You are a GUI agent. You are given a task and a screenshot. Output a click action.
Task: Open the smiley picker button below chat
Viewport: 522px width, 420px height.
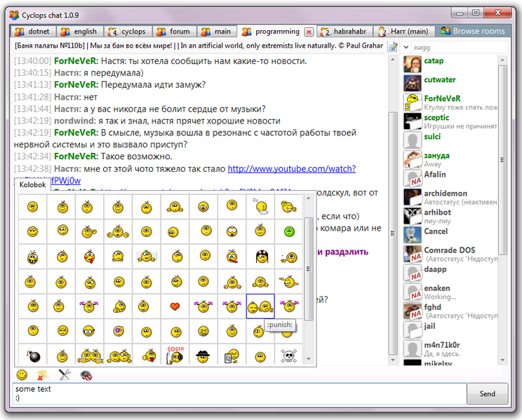(x=22, y=375)
